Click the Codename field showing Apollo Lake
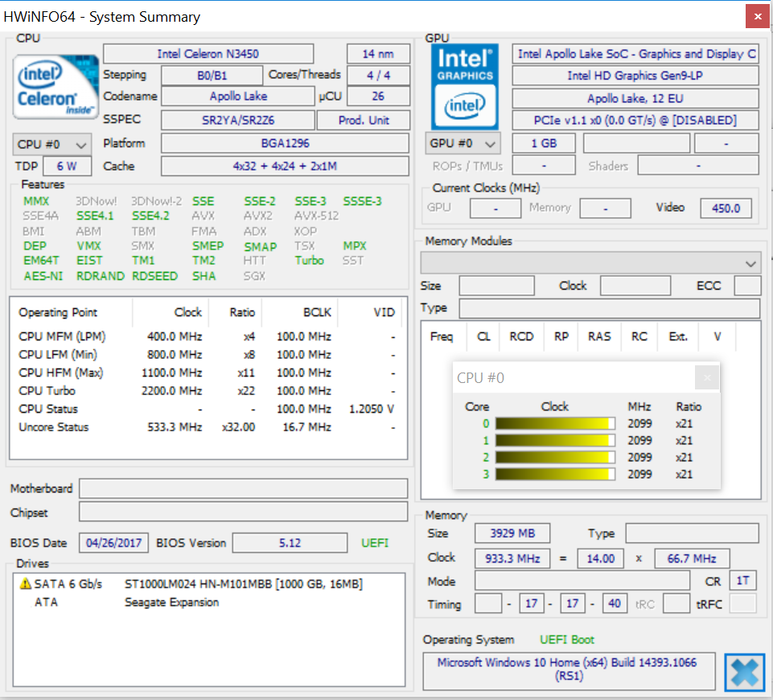Image resolution: width=773 pixels, height=700 pixels. 238,96
